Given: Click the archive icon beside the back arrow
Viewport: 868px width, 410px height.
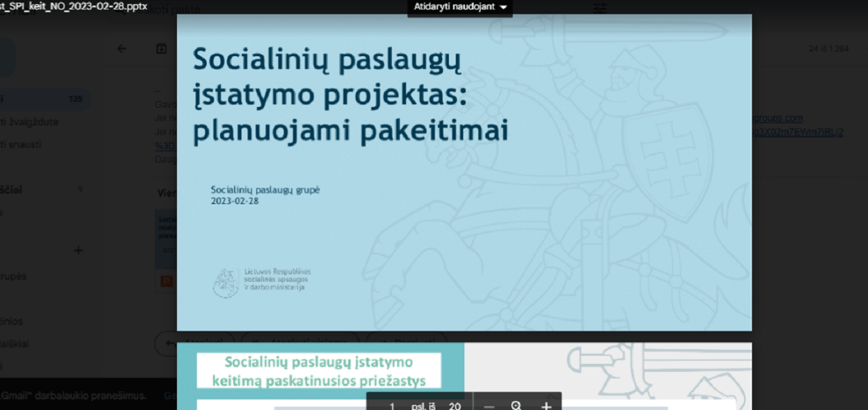Looking at the screenshot, I should (161, 49).
